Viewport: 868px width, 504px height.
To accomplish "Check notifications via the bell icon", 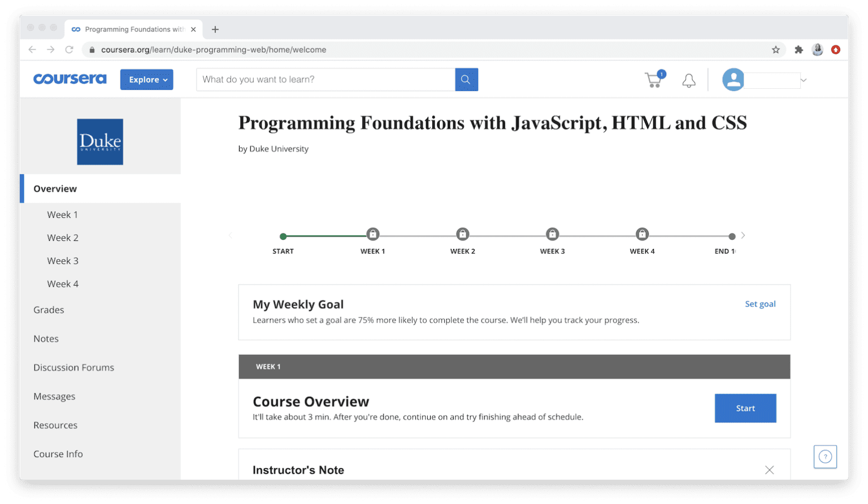I will click(x=688, y=80).
